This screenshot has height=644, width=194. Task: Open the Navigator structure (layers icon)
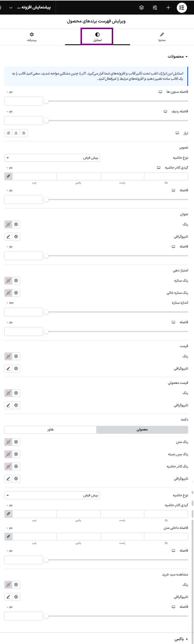pos(141,8)
